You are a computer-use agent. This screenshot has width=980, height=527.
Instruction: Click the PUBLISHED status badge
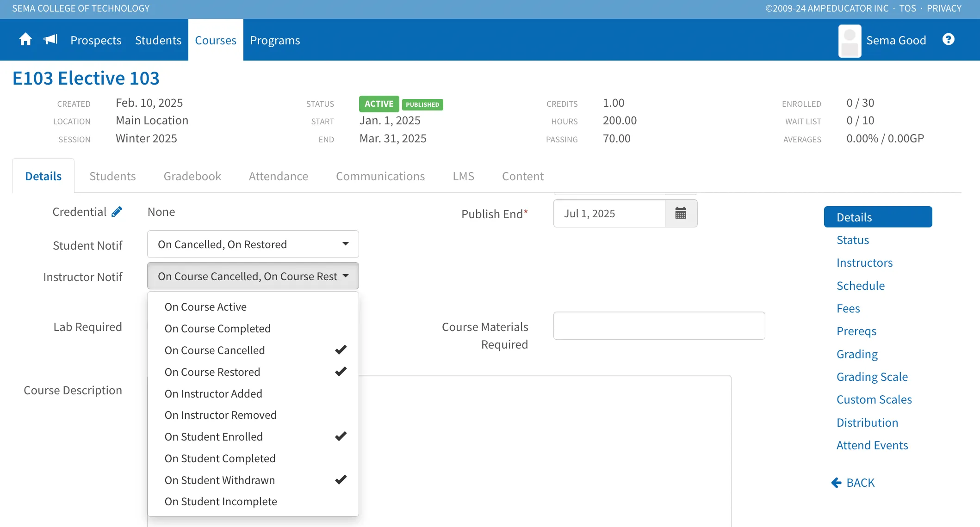tap(422, 104)
